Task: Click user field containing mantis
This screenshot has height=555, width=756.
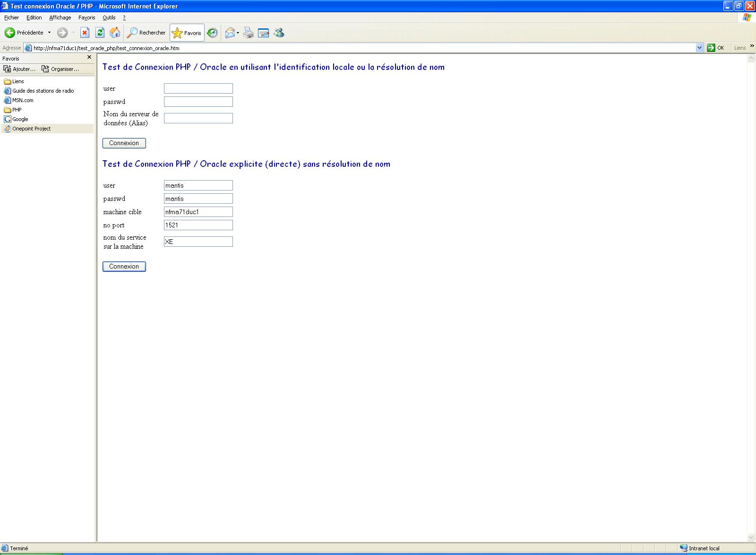Action: click(198, 185)
